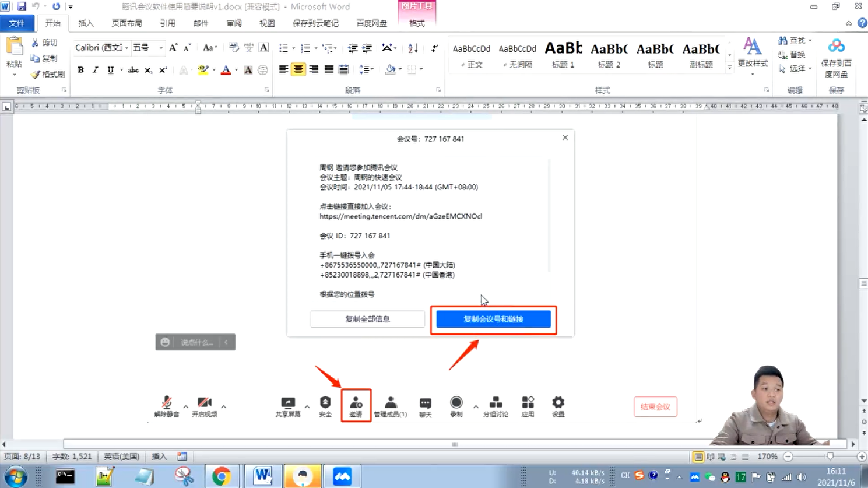Image resolution: width=868 pixels, height=488 pixels.
Task: Open the File (文件) menu tab
Action: [16, 23]
